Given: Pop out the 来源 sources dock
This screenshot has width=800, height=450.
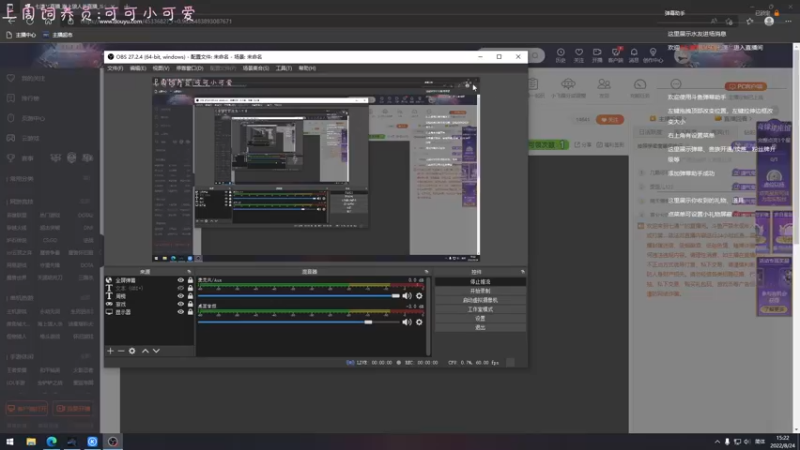Looking at the screenshot, I should tap(189, 272).
